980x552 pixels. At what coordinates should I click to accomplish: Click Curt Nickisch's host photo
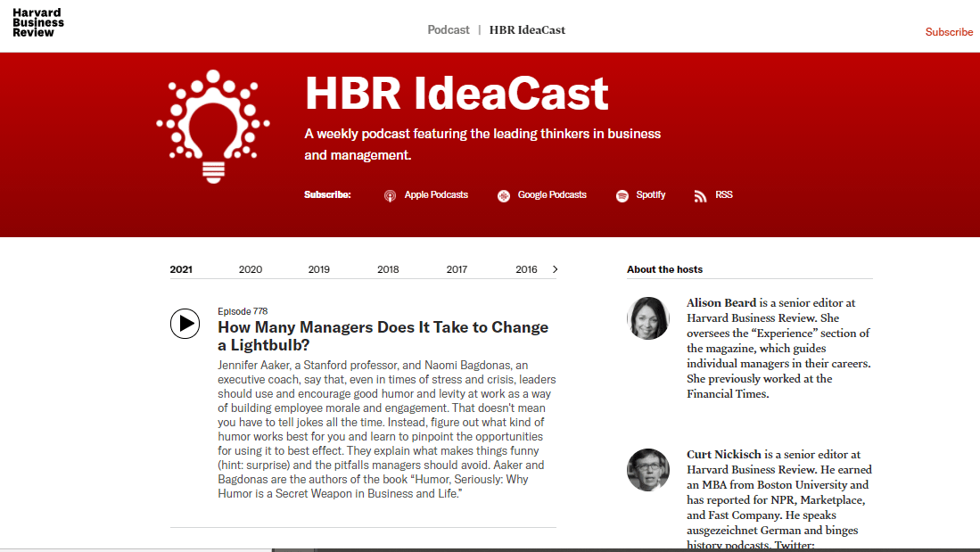pos(648,470)
